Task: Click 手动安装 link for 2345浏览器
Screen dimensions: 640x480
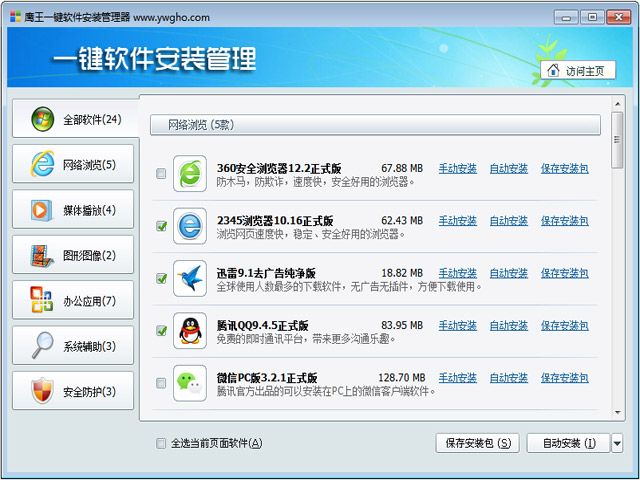Action: [x=458, y=221]
